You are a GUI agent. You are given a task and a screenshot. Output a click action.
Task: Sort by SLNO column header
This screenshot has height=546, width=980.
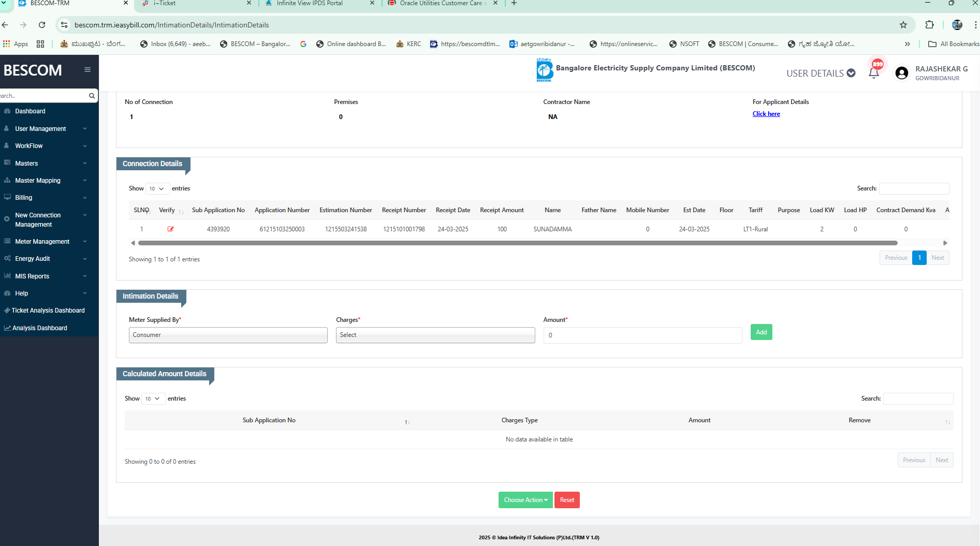tap(141, 210)
